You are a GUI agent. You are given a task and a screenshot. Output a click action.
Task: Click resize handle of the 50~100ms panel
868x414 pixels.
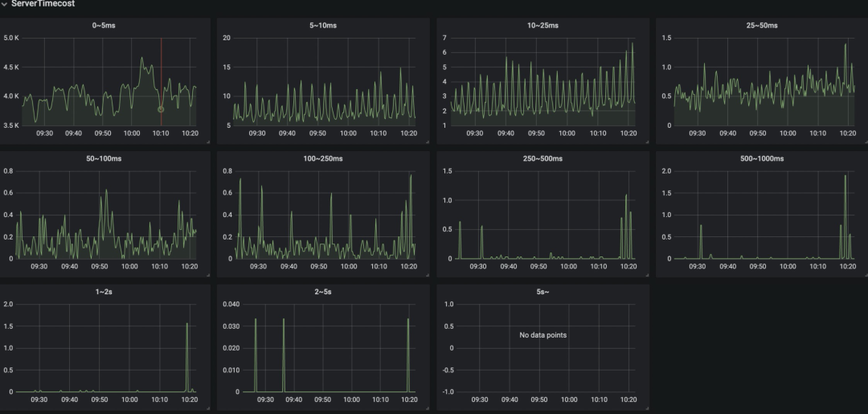point(207,275)
